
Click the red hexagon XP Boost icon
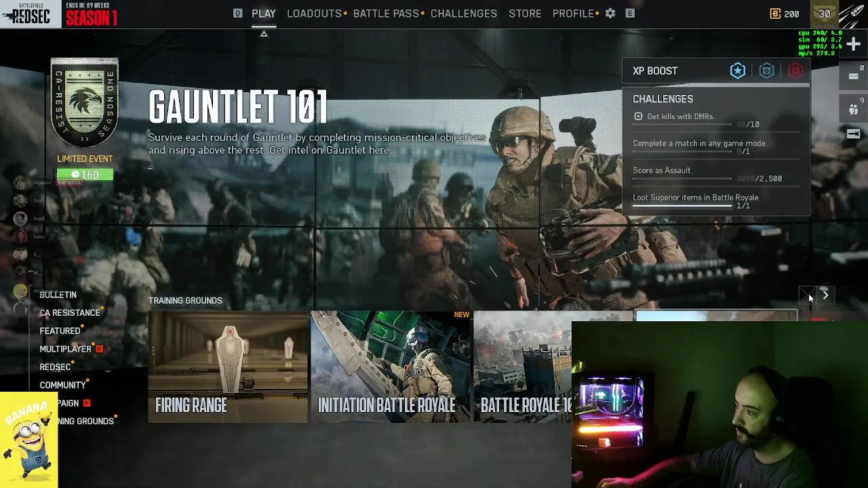coord(795,70)
